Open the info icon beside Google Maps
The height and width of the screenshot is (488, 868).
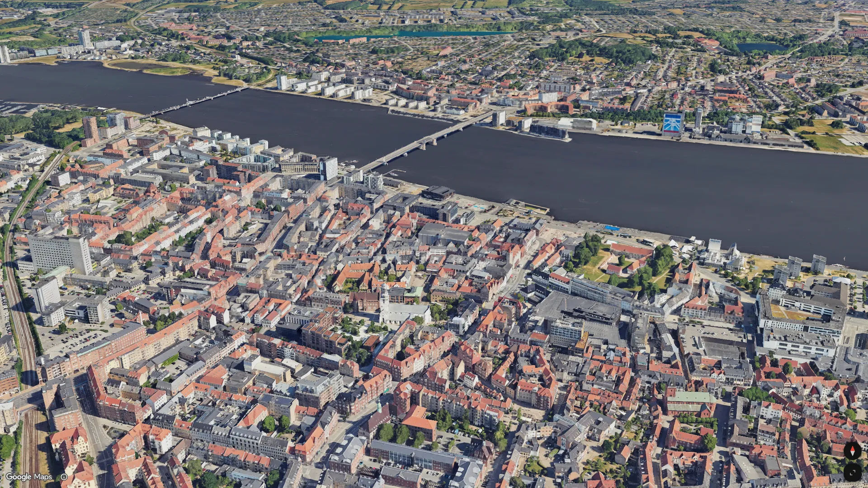(x=64, y=477)
